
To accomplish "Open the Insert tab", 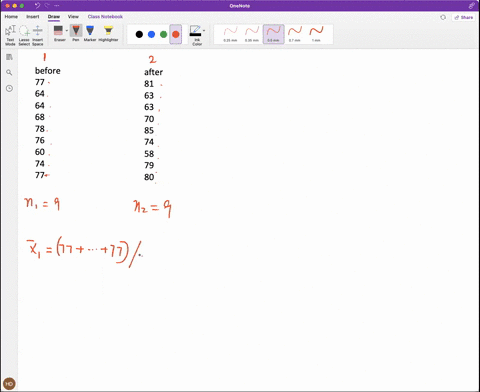I will pos(33,17).
